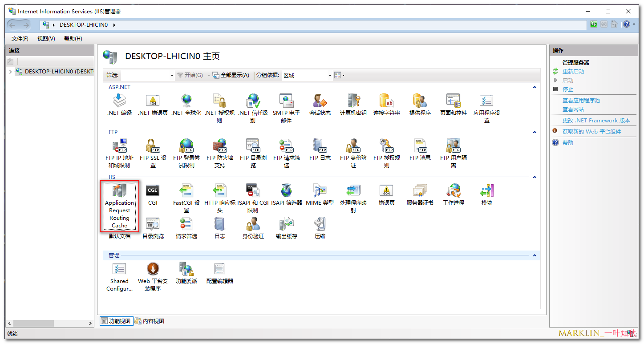Viewport: 644px width, 344px height.
Task: Open FTP 防火墙支持 feature
Action: (x=220, y=154)
